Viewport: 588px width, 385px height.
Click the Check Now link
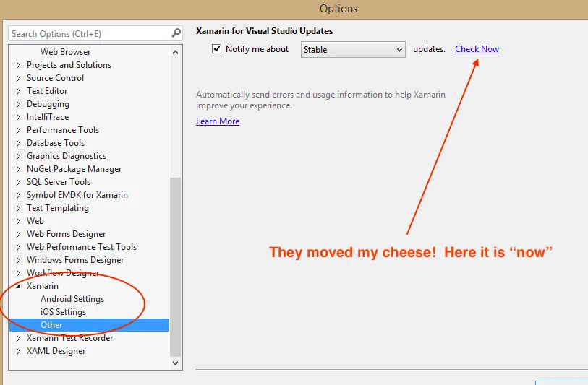point(477,49)
